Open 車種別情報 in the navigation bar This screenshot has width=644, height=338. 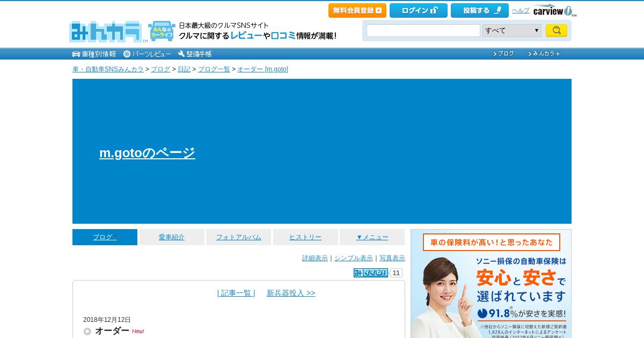pyautogui.click(x=94, y=54)
